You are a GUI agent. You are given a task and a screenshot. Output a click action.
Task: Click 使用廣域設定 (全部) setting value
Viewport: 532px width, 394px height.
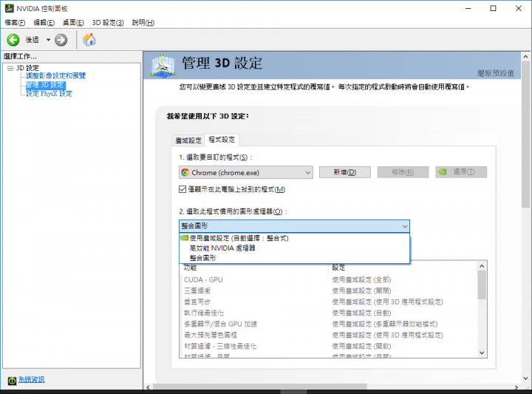click(x=361, y=279)
